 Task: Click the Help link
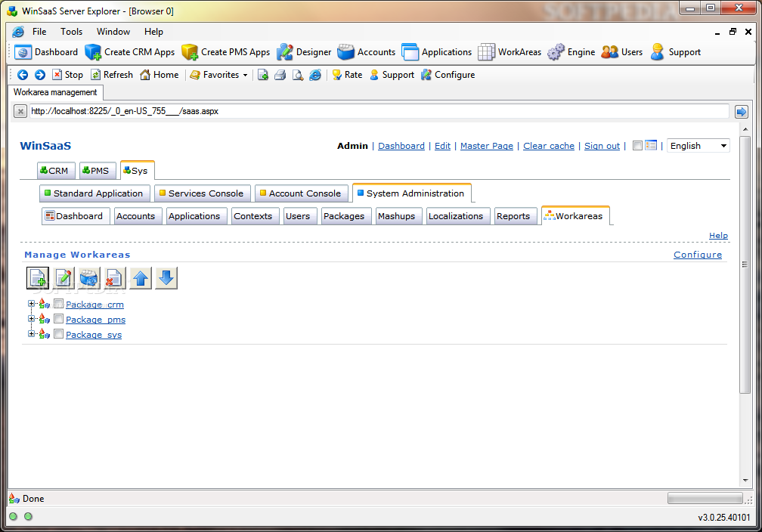718,236
